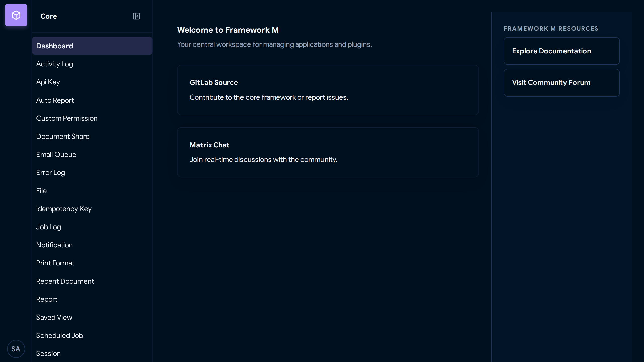This screenshot has height=362, width=644.
Task: Select Idempotency Key in the sidebar
Action: [x=92, y=209]
